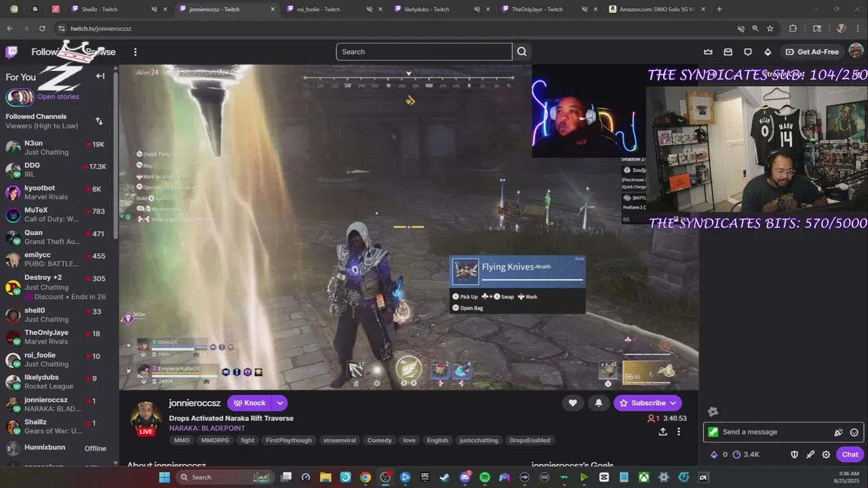Toggle site sound icon in address bar

[741, 28]
